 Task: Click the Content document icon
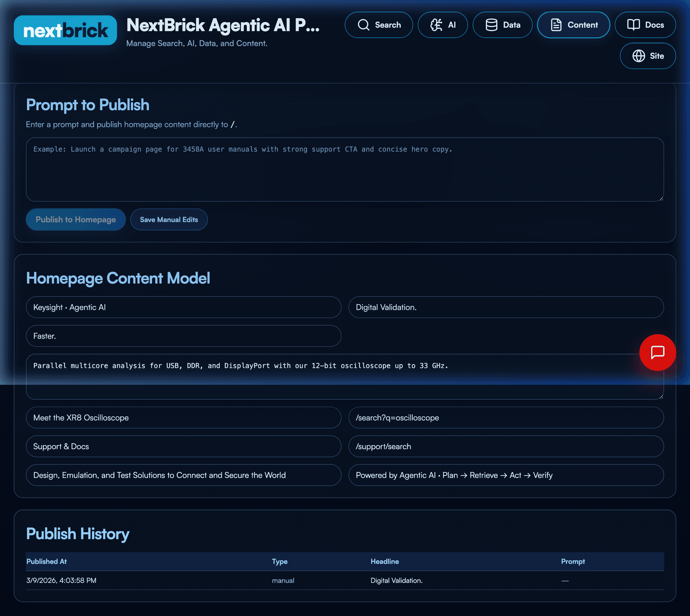pos(556,25)
